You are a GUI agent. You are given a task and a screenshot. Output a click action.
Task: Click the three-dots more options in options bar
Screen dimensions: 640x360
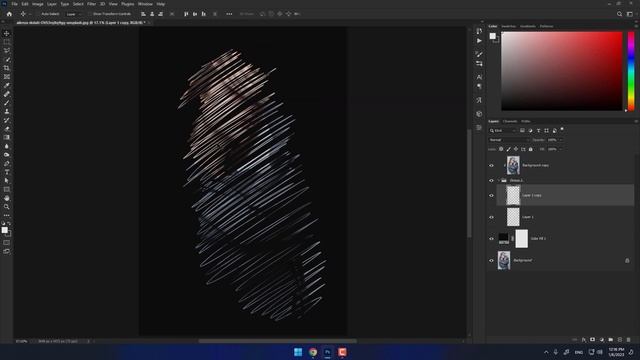tap(229, 14)
